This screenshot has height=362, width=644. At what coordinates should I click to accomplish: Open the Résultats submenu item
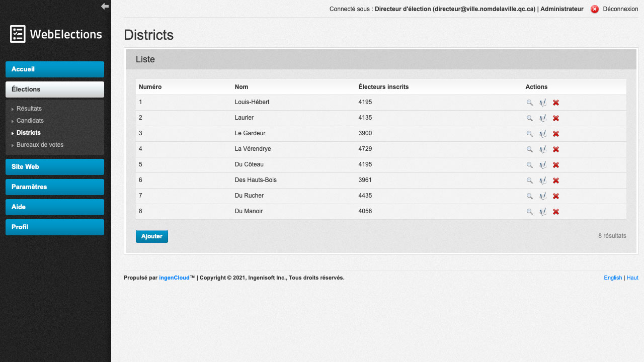click(x=29, y=109)
